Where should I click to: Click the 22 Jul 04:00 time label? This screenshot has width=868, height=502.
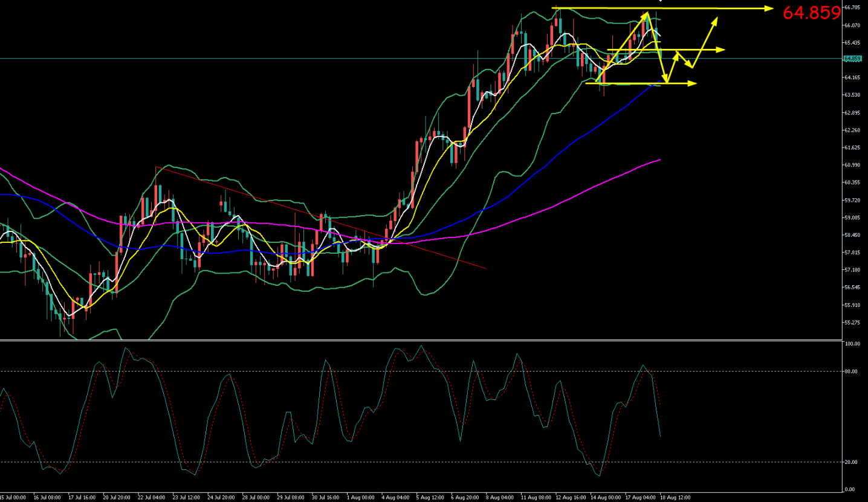(151, 498)
